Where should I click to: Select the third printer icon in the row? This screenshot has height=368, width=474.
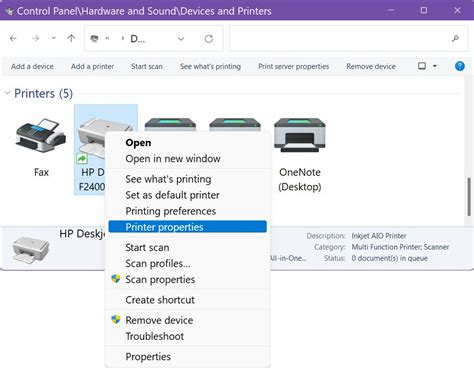tap(170, 124)
